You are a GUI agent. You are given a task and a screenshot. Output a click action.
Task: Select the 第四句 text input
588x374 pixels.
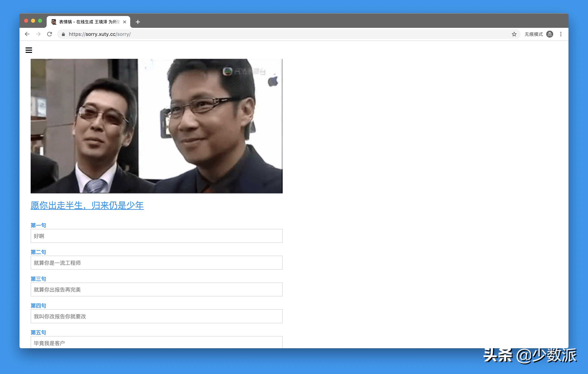(156, 316)
